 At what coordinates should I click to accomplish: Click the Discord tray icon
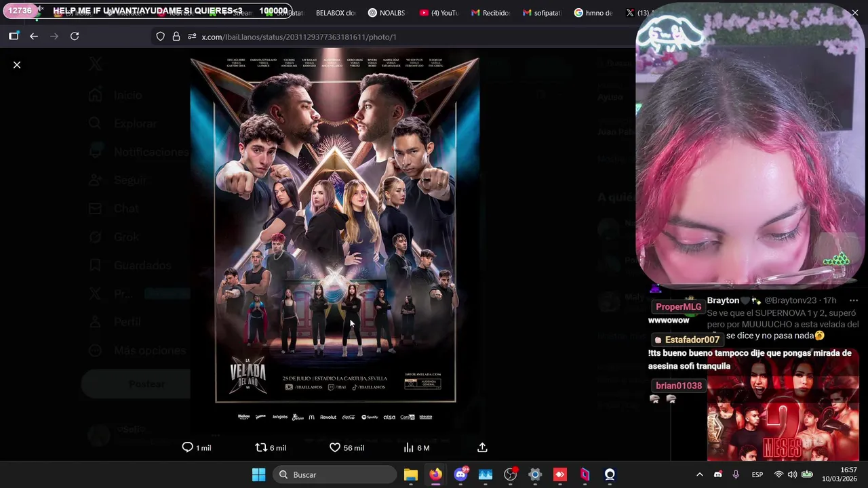pos(718,474)
